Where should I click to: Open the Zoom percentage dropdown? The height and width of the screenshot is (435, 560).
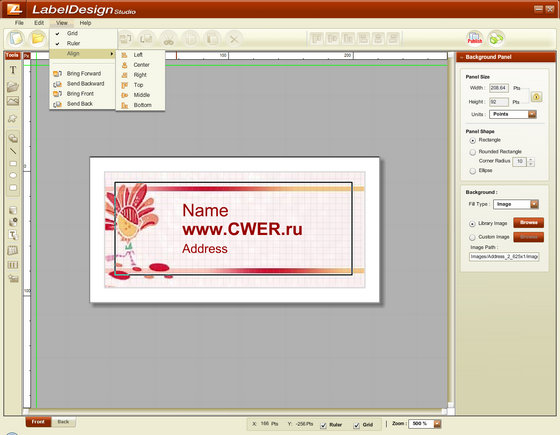[x=425, y=424]
